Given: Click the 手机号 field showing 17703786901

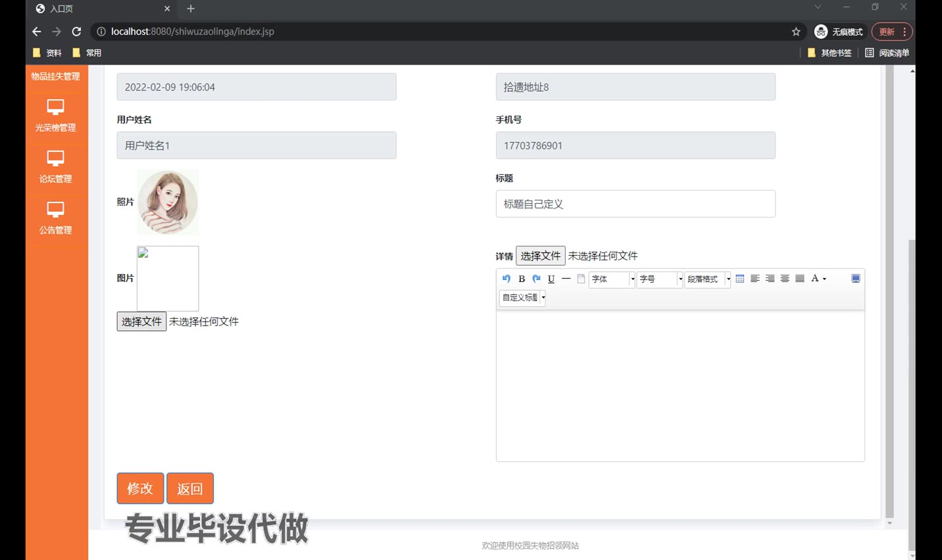Looking at the screenshot, I should pos(635,145).
